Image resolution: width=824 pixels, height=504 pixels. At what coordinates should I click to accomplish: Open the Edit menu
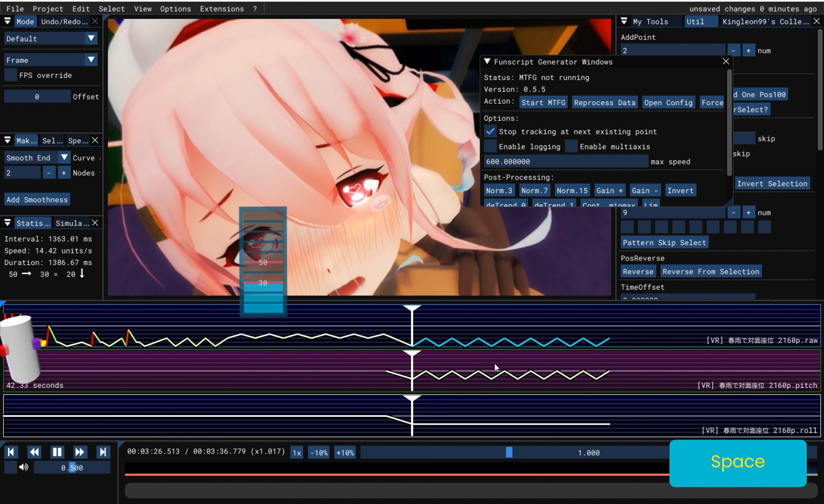81,9
